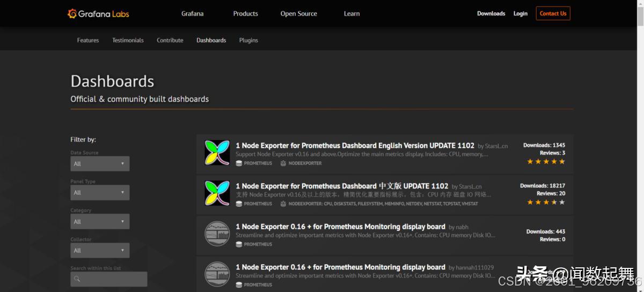Click the Contact Us button
Screen dimensions: 644x292
pyautogui.click(x=553, y=13)
